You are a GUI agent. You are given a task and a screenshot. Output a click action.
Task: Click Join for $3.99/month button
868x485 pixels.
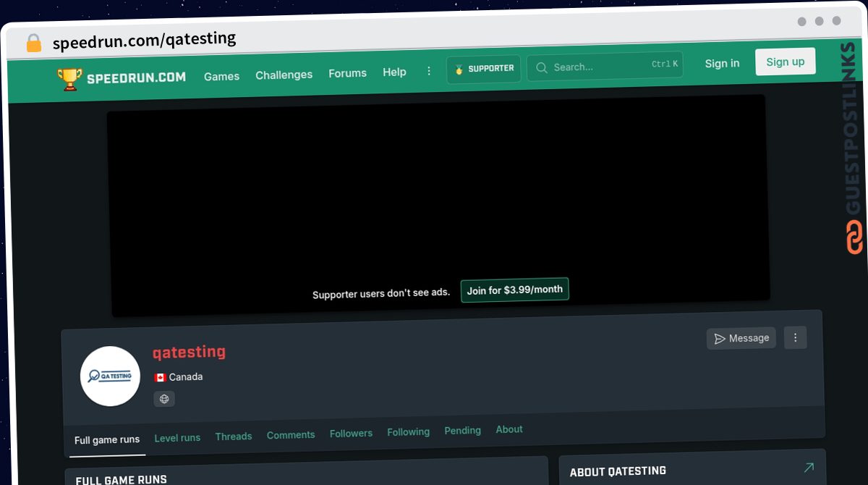(514, 290)
